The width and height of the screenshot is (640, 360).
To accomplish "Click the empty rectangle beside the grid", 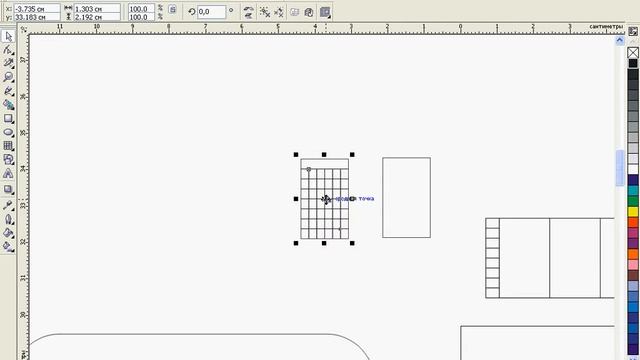I will click(406, 198).
